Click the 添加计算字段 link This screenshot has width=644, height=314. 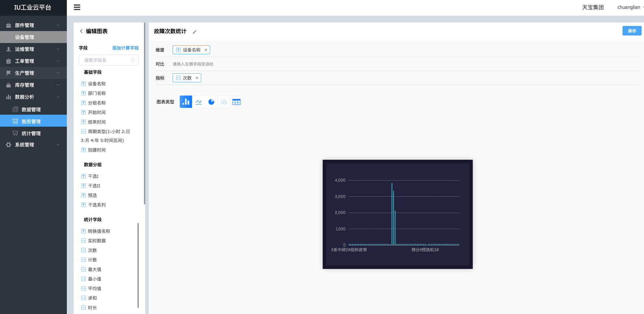coord(126,48)
